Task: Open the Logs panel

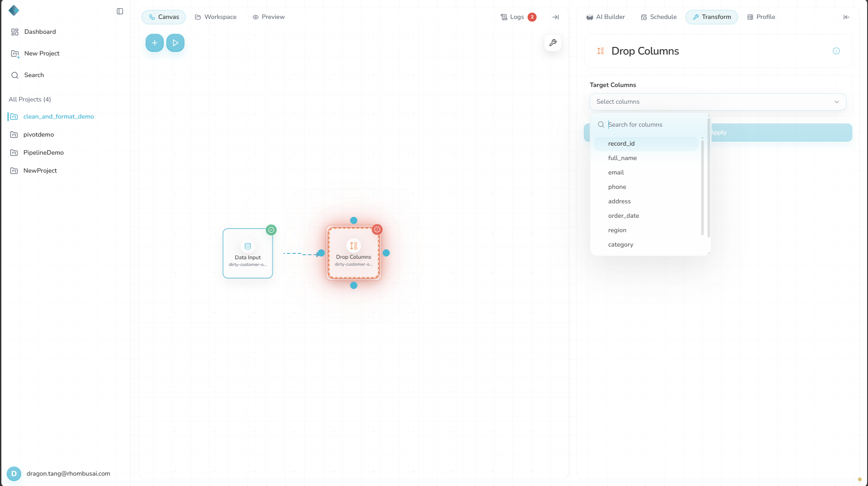Action: (518, 17)
